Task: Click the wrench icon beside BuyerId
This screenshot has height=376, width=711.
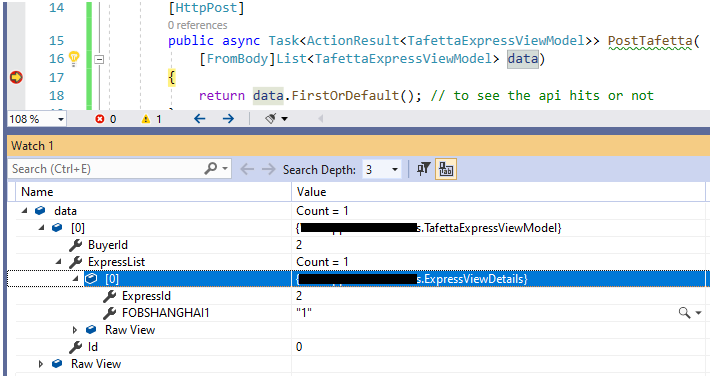Action: pos(75,245)
